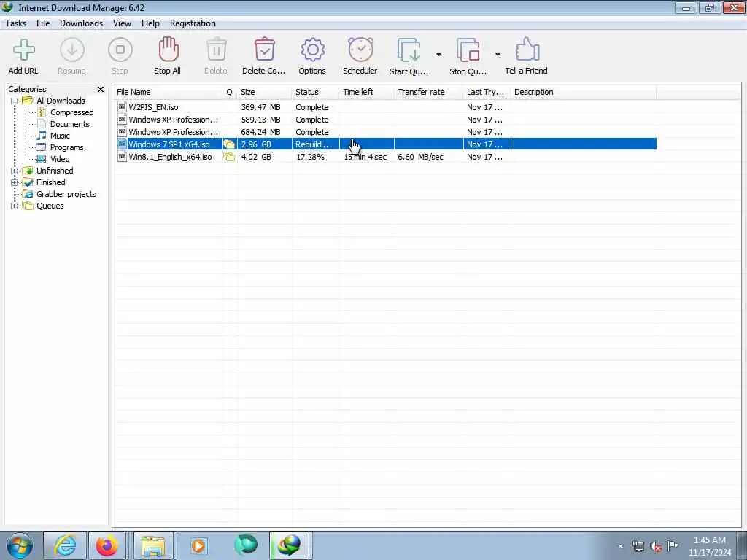747x560 pixels.
Task: Click the 17.28% status cell
Action: point(310,157)
